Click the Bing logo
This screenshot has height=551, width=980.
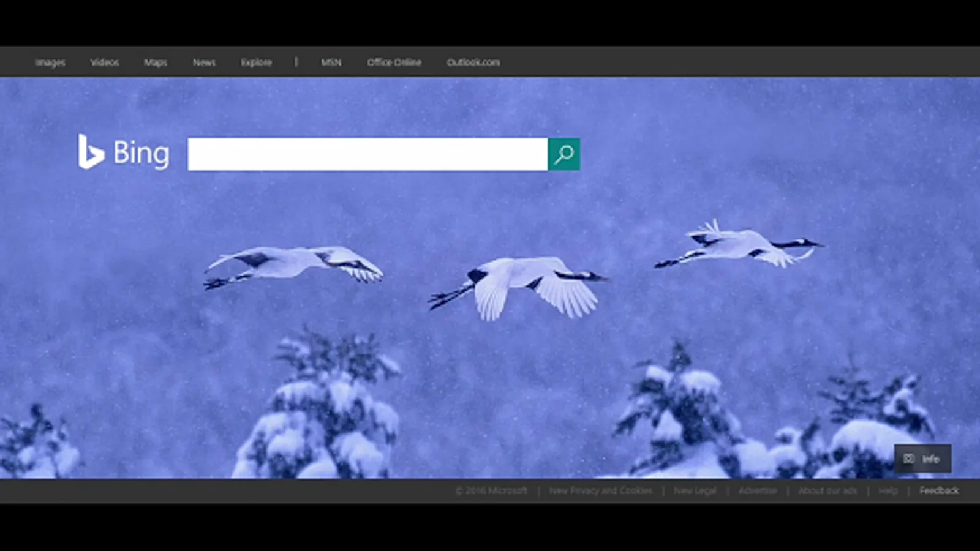124,152
